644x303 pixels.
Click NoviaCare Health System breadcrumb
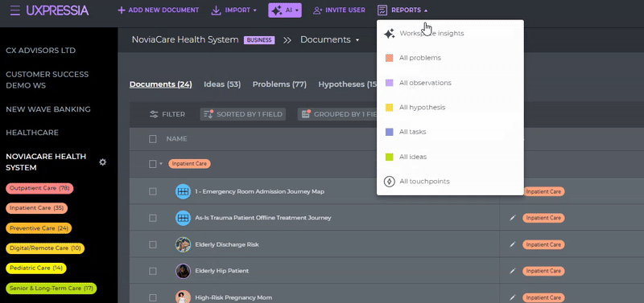coord(185,39)
